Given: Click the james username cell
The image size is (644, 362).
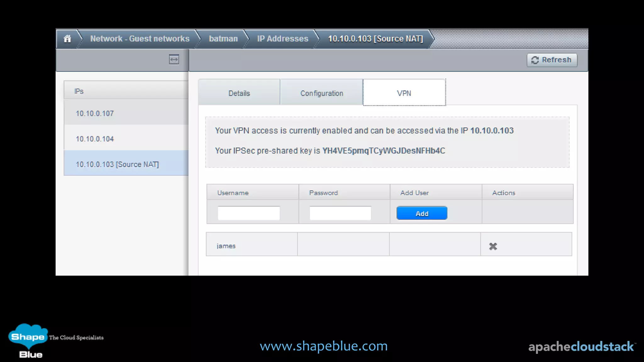Looking at the screenshot, I should pyautogui.click(x=252, y=244).
